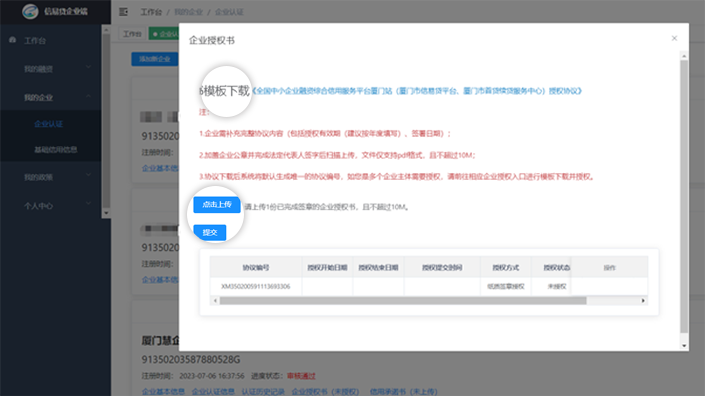This screenshot has width=705, height=396.
Task: Open the 授权协议 template download link
Action: pyautogui.click(x=416, y=91)
